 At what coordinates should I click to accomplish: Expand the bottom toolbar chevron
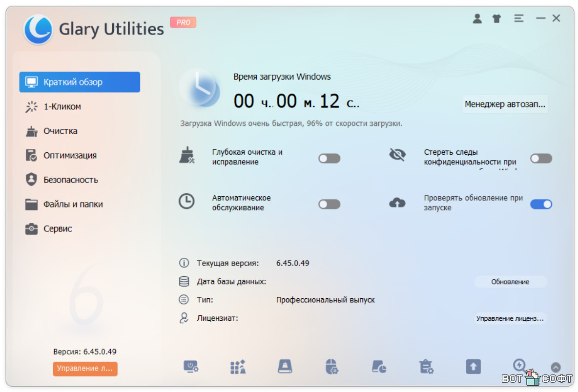tap(556, 367)
